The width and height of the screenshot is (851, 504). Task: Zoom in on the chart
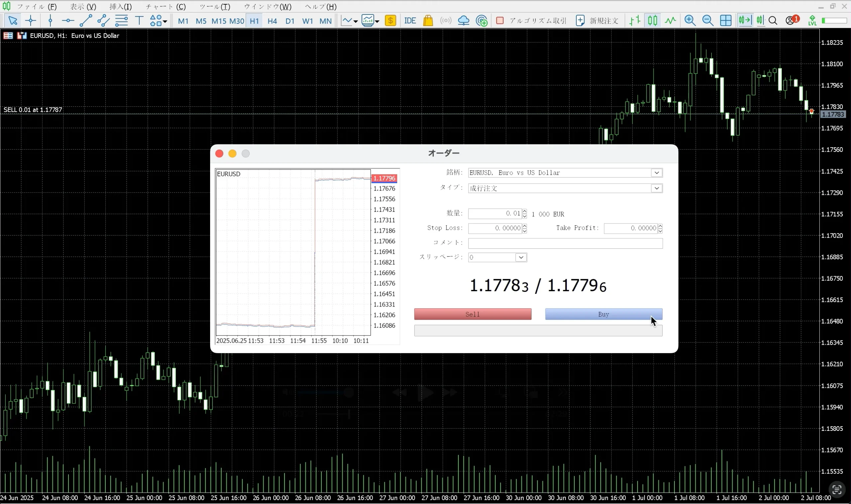pos(690,21)
